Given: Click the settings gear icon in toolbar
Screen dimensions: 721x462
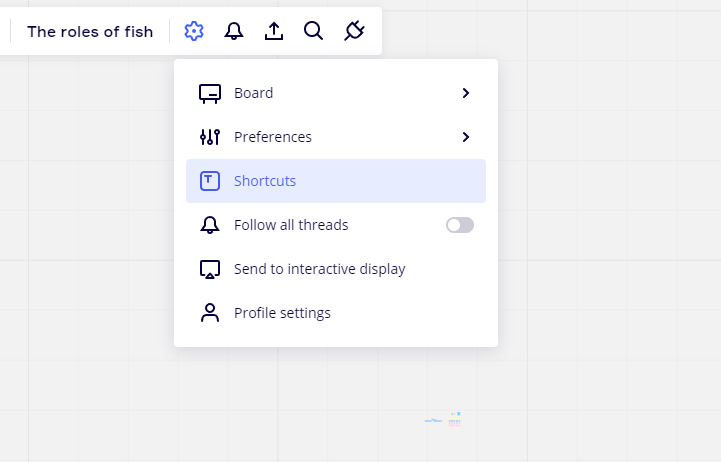Looking at the screenshot, I should pos(194,31).
